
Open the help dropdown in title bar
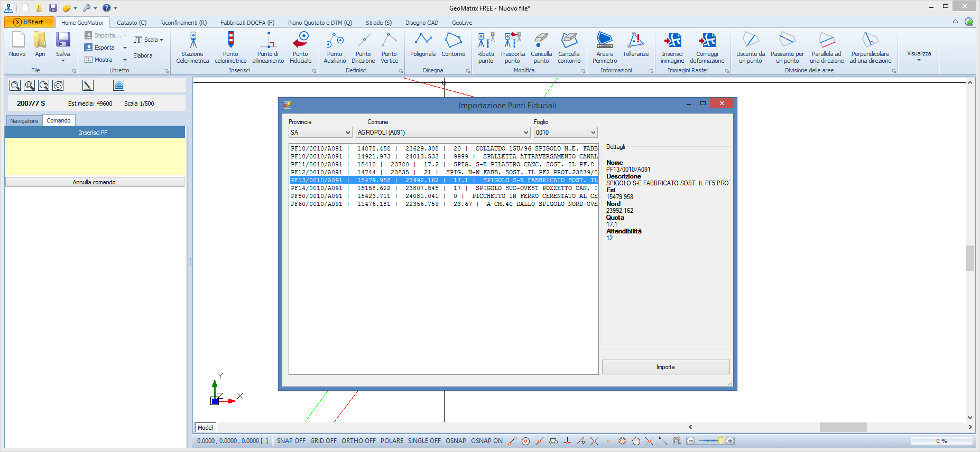115,8
